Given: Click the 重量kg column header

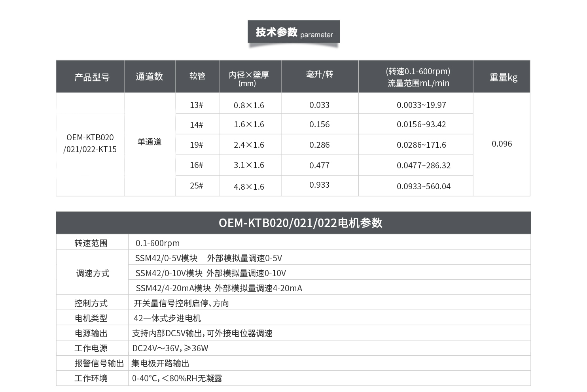Looking at the screenshot, I should coord(503,77).
